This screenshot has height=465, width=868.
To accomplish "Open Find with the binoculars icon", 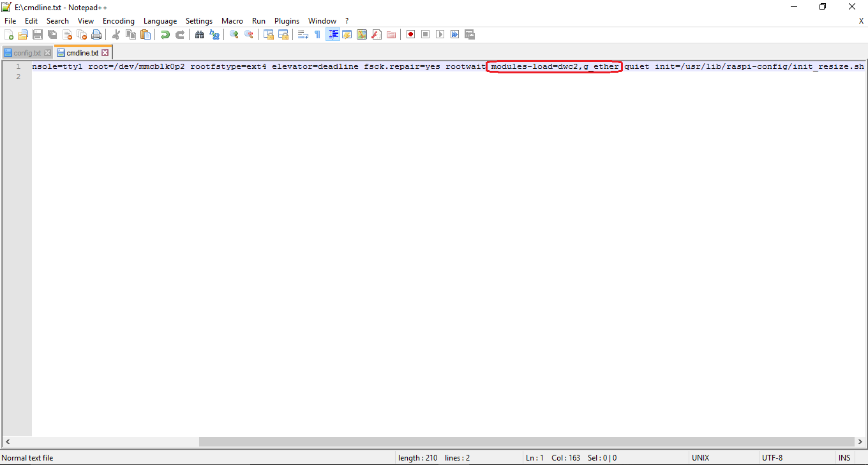I will 199,34.
